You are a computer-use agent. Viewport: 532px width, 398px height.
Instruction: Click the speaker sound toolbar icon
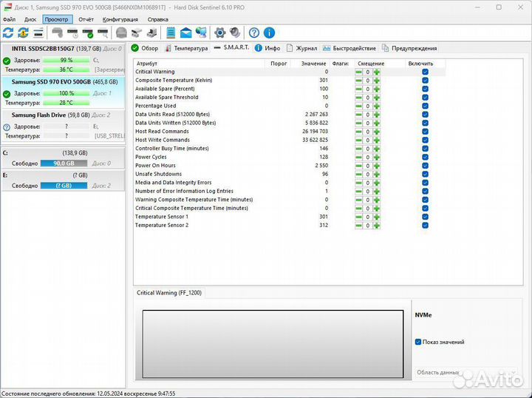[x=235, y=33]
